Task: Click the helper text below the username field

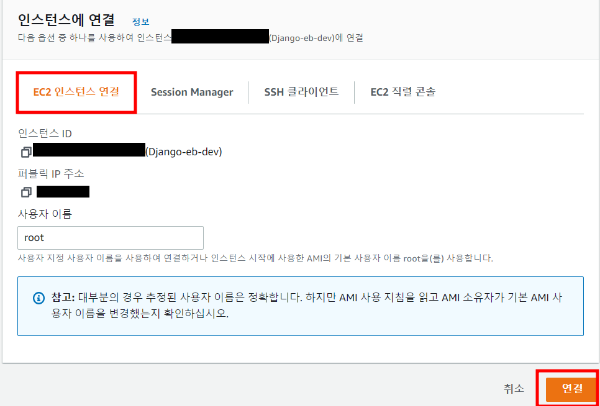Action: click(x=255, y=258)
